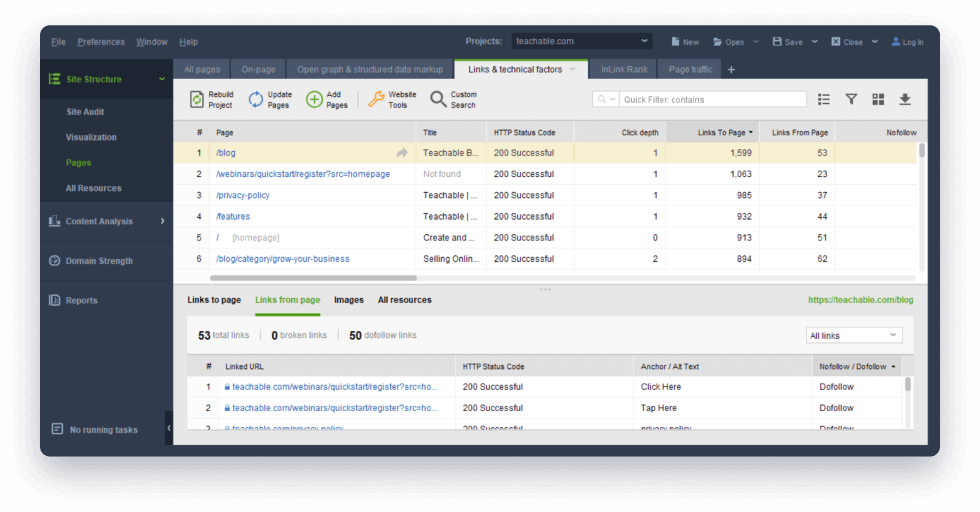Click Save project button

(x=788, y=42)
